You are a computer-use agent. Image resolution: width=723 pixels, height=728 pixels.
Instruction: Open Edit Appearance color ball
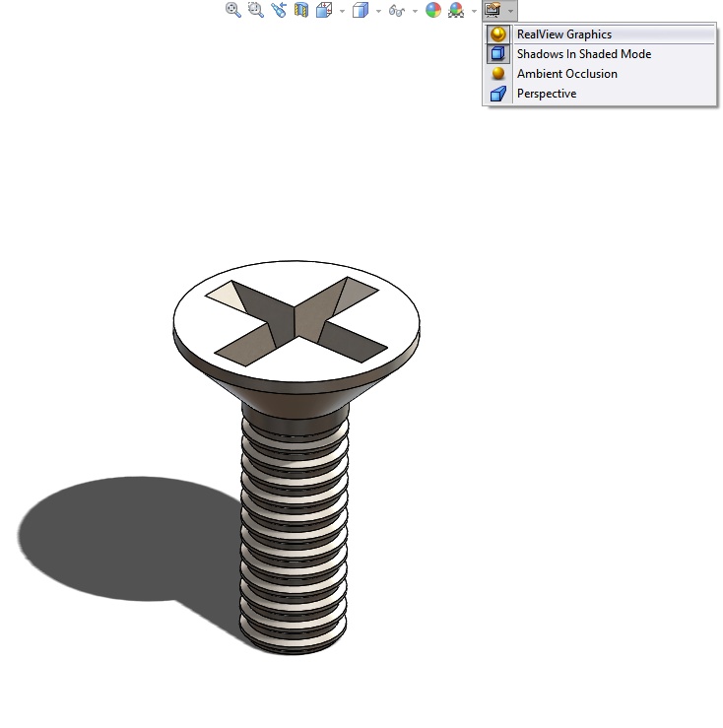point(433,10)
